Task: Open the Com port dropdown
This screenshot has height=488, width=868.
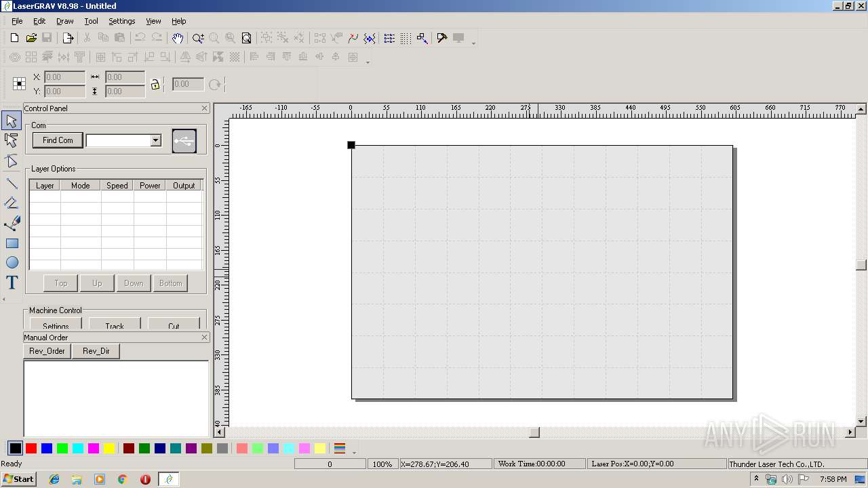Action: tap(155, 140)
